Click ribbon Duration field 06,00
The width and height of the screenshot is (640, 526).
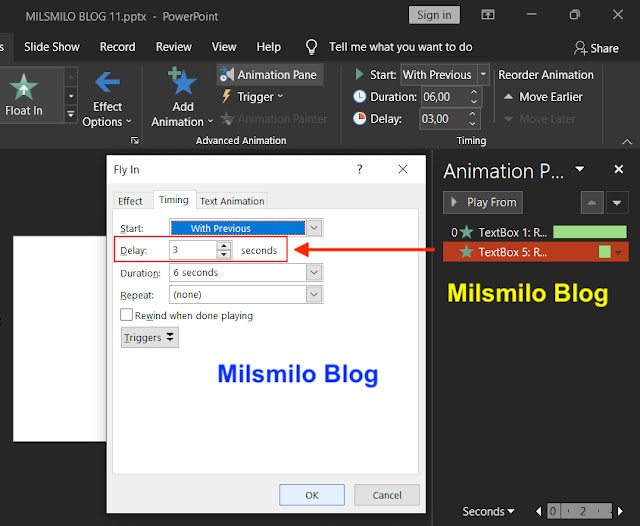(444, 97)
